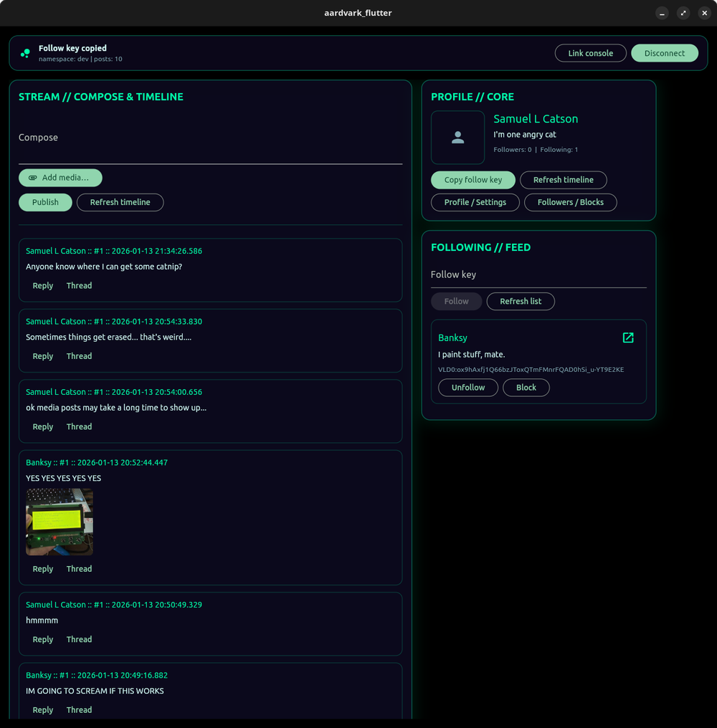Viewport: 717px width, 728px height.
Task: Reply to the catnip post
Action: pos(43,285)
